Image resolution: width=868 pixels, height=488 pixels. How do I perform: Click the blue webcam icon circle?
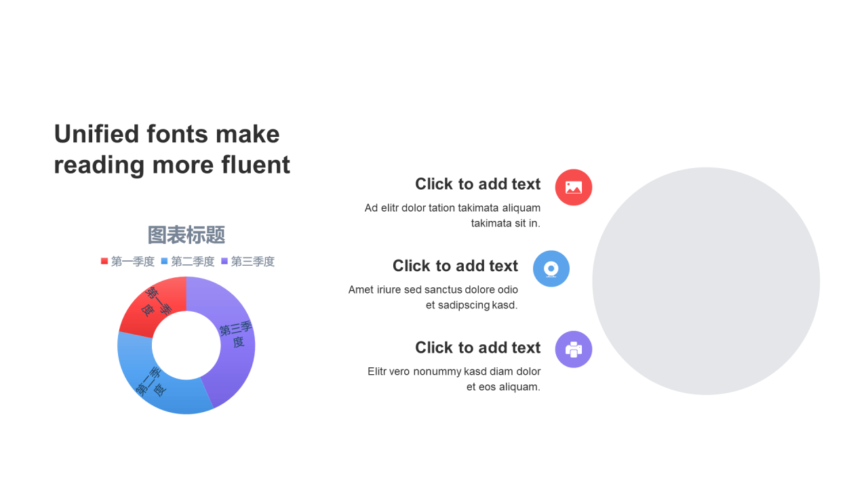click(x=551, y=269)
